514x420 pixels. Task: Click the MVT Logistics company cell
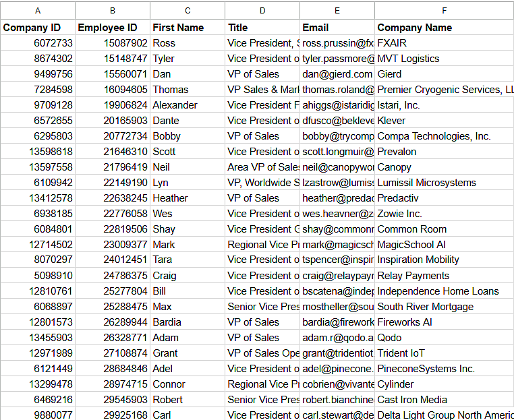coord(444,59)
